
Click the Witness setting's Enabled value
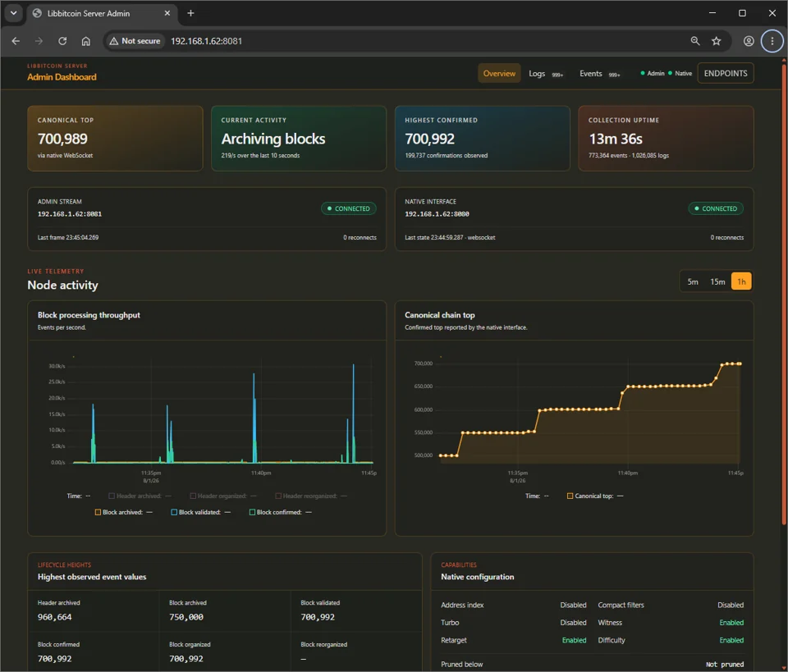tap(731, 623)
